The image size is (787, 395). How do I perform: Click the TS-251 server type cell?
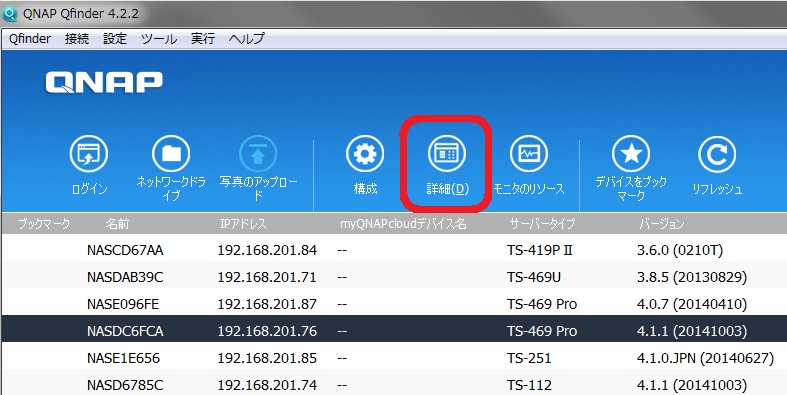[529, 358]
